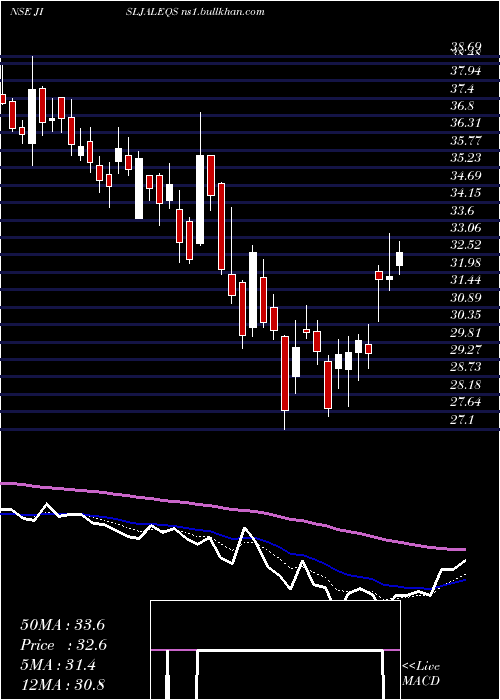The height and width of the screenshot is (700, 500).
Task: Click the NSE JI symbol header
Action: pyautogui.click(x=26, y=12)
